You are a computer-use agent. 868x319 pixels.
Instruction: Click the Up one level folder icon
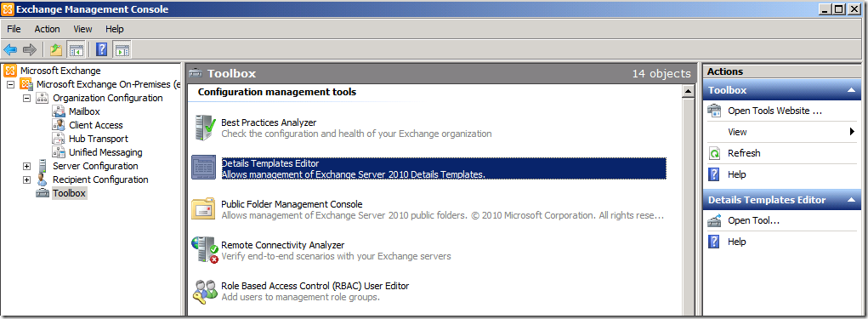click(x=55, y=50)
